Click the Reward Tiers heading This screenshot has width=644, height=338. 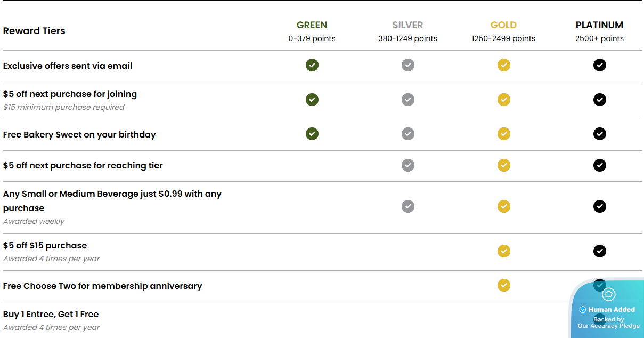[x=34, y=31]
